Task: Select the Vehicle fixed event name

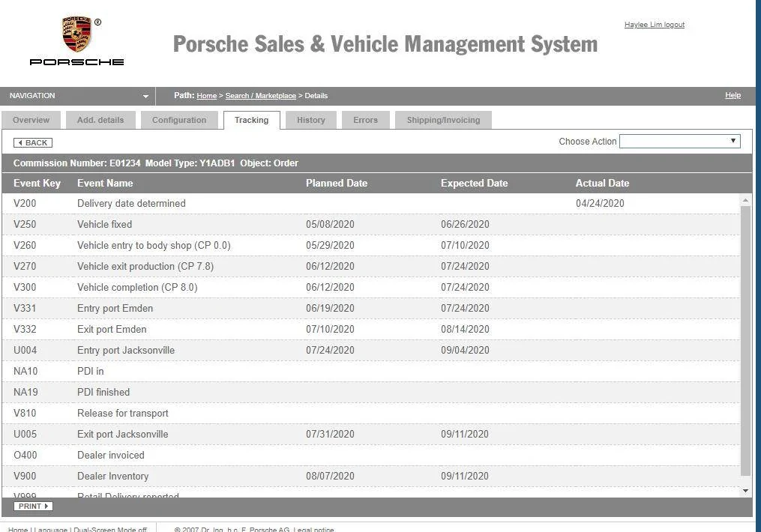Action: tap(104, 225)
